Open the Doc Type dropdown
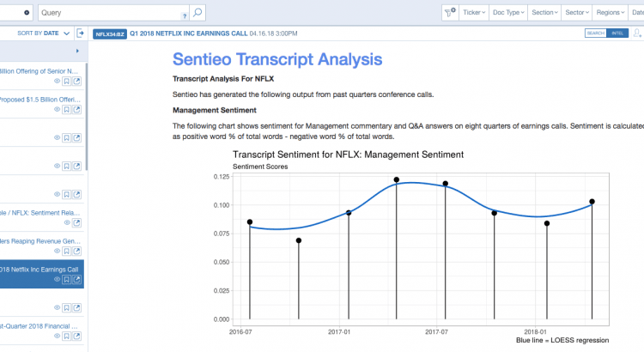The width and height of the screenshot is (644, 352). 507,13
